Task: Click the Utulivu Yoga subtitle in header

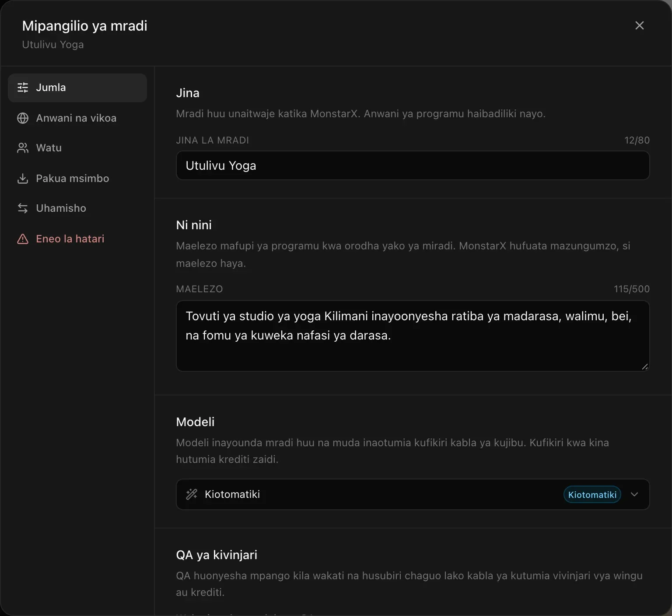Action: (x=53, y=45)
